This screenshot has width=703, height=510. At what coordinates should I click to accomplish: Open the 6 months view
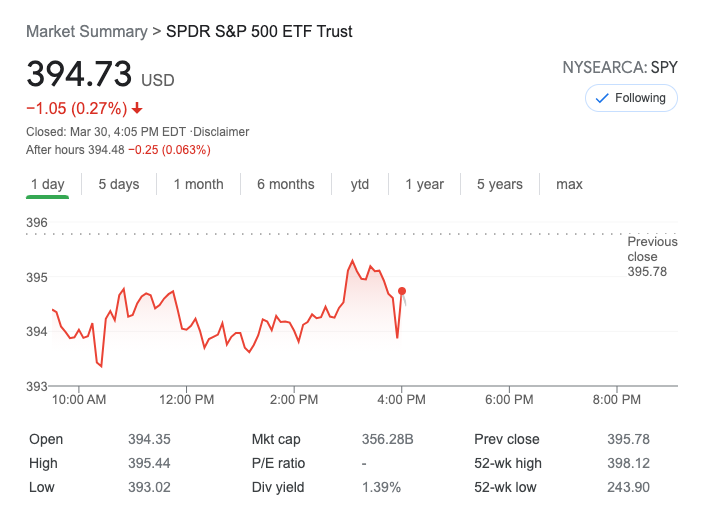click(285, 184)
